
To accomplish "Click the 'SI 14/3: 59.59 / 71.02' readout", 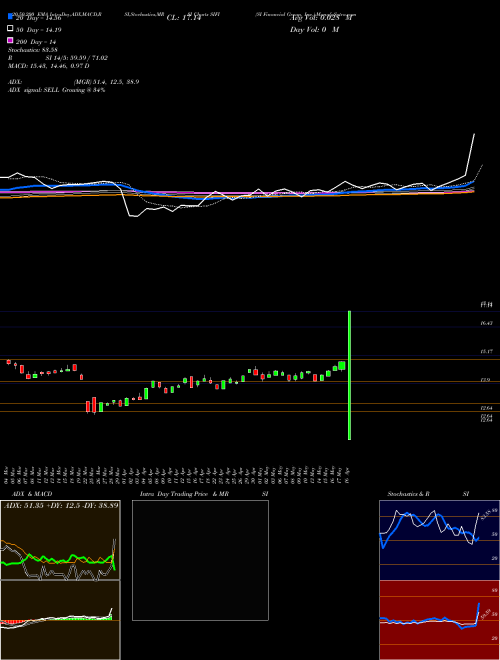I will (x=77, y=58).
